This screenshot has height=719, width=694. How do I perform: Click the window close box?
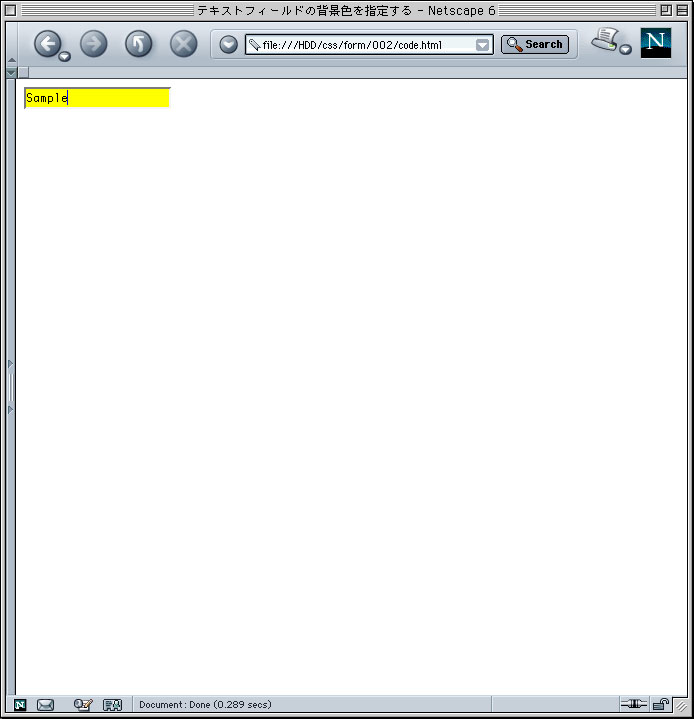point(11,10)
